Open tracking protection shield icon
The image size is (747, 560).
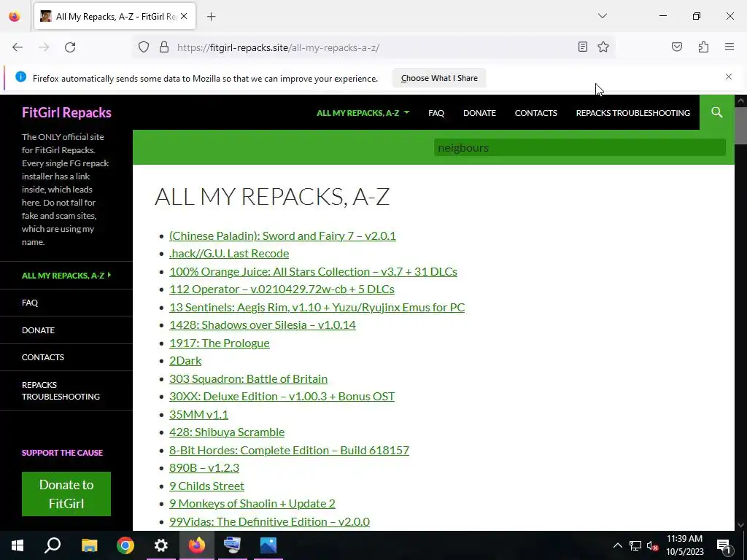point(144,47)
